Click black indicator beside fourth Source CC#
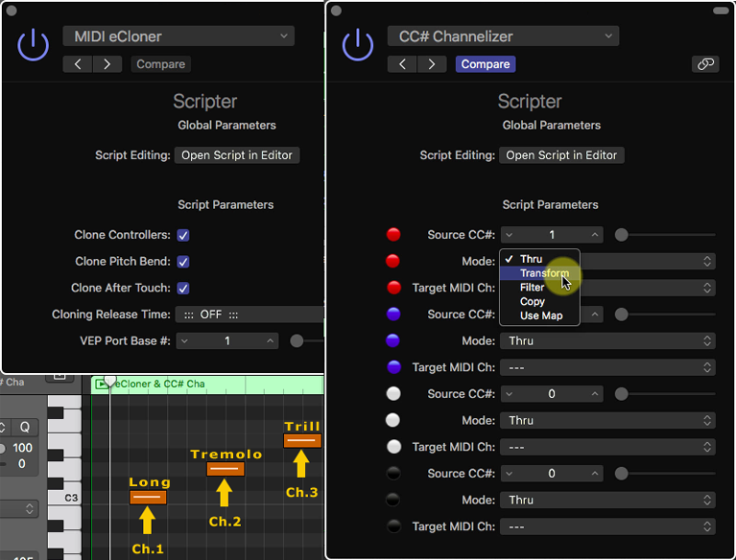This screenshot has height=560, width=736. pos(393,474)
